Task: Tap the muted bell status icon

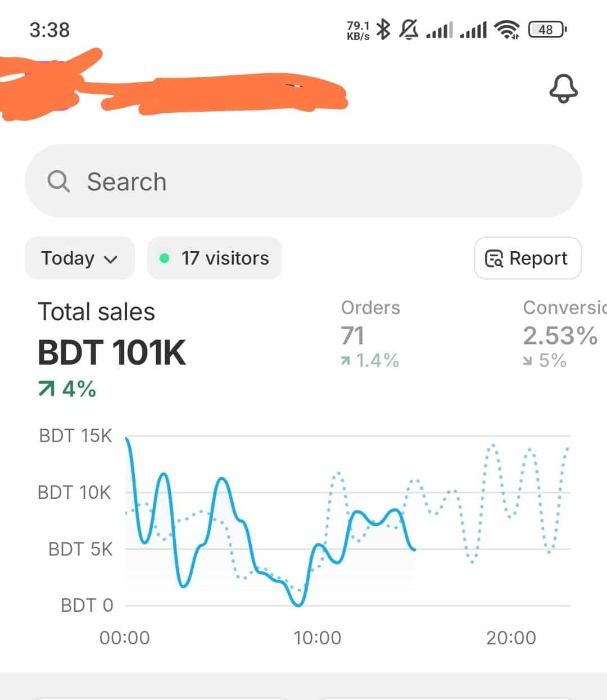Action: pos(409,29)
